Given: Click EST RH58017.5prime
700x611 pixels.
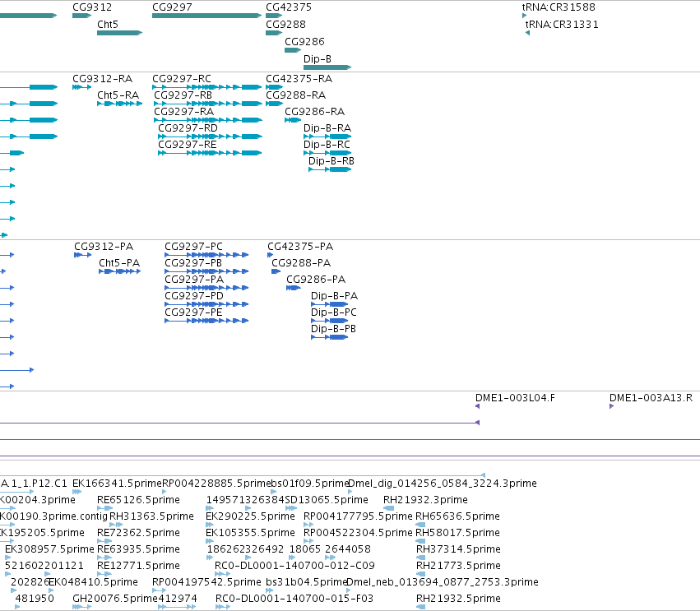Looking at the screenshot, I should pos(457,533).
